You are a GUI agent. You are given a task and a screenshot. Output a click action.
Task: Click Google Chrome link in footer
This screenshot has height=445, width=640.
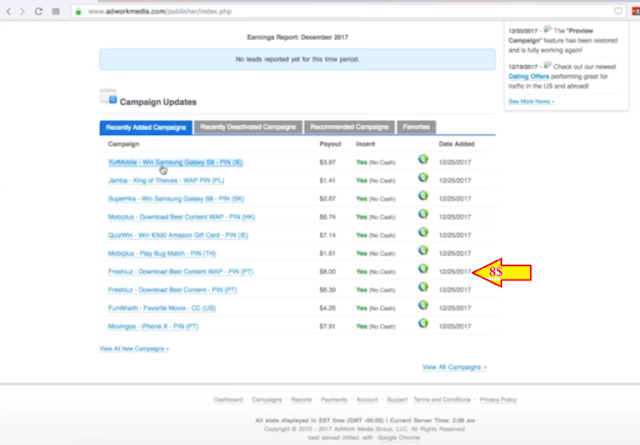pyautogui.click(x=398, y=438)
